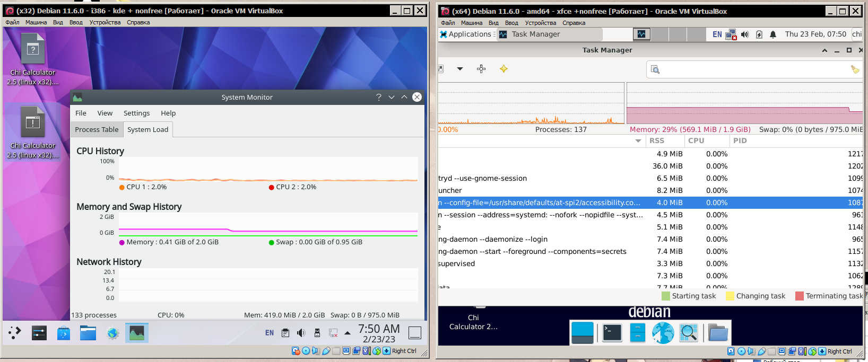The height and width of the screenshot is (362, 868).
Task: Focus the Task Manager search field
Action: coord(754,69)
